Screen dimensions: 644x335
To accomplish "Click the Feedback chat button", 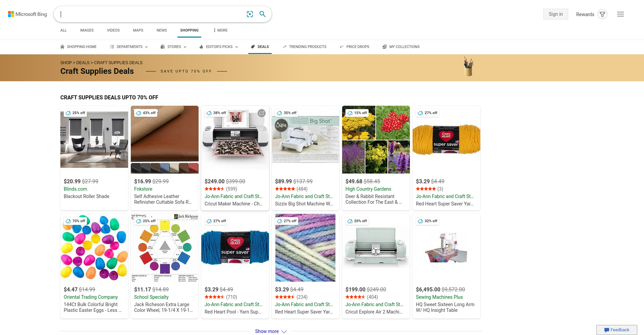I will [616, 330].
